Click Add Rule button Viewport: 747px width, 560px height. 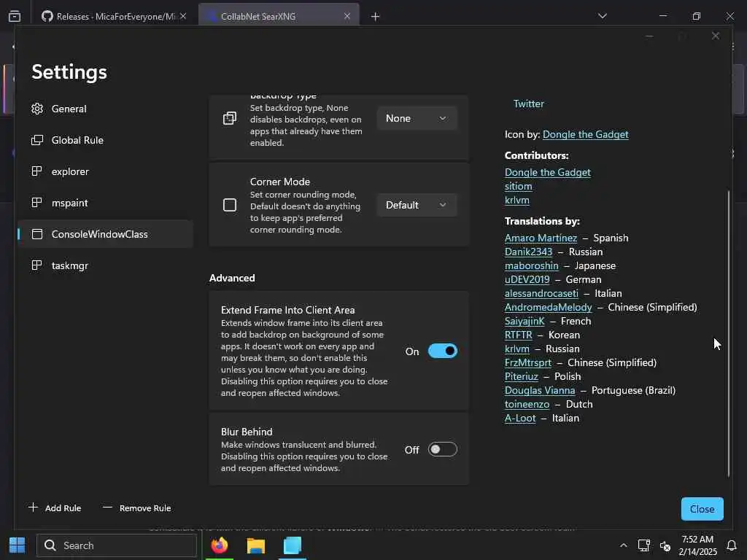55,507
